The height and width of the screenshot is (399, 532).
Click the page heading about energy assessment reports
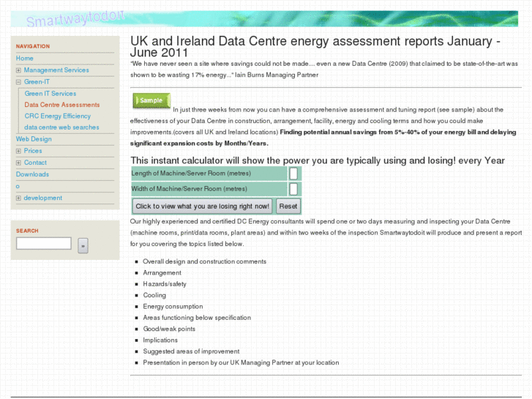pyautogui.click(x=315, y=47)
